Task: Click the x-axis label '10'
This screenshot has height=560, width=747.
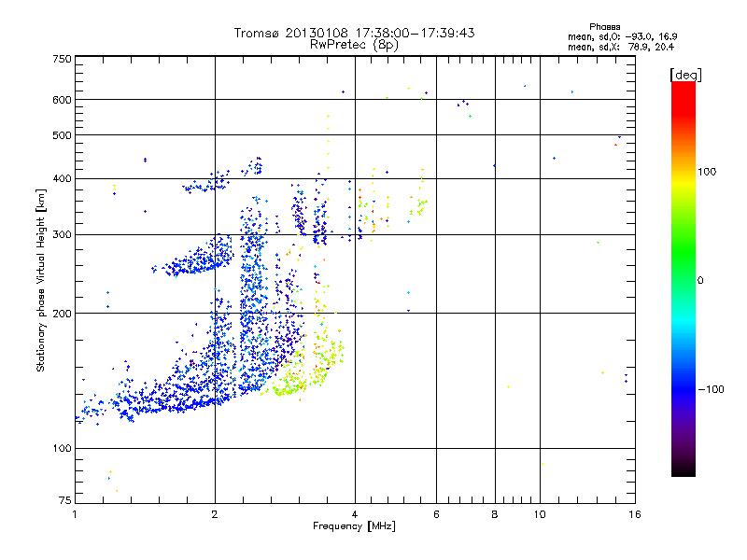Action: pyautogui.click(x=540, y=514)
